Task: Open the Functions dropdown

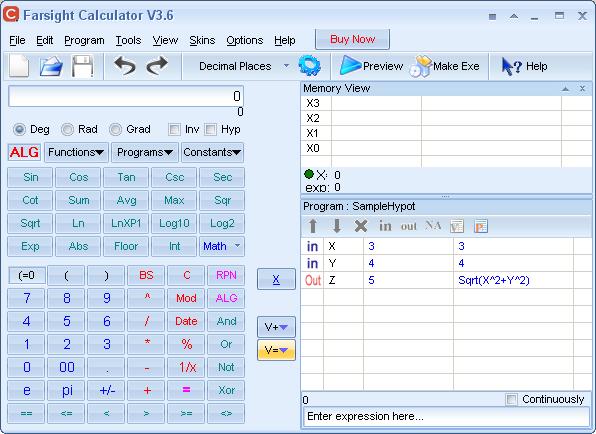Action: tap(76, 152)
